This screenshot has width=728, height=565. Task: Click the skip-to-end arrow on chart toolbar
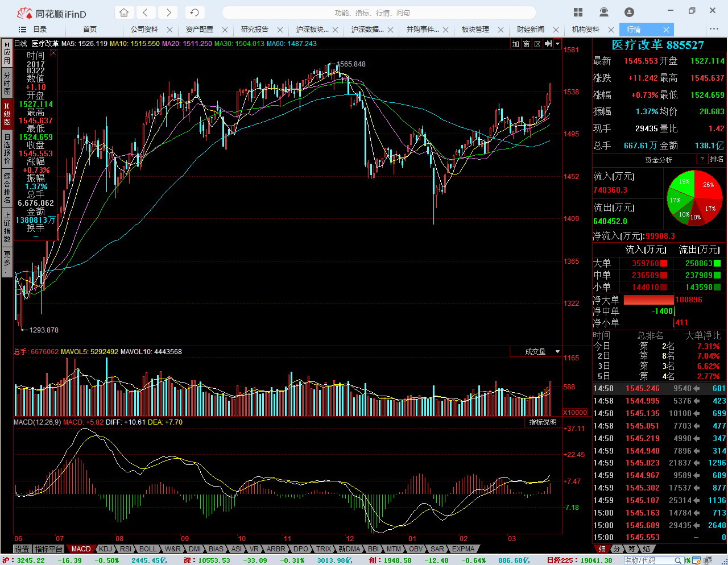coord(548,44)
